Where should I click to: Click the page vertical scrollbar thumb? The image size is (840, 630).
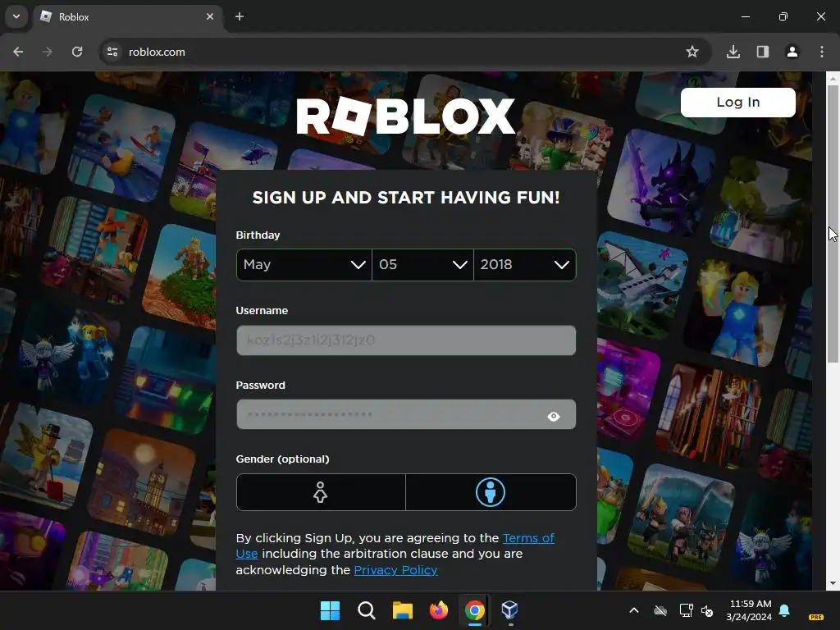click(833, 224)
